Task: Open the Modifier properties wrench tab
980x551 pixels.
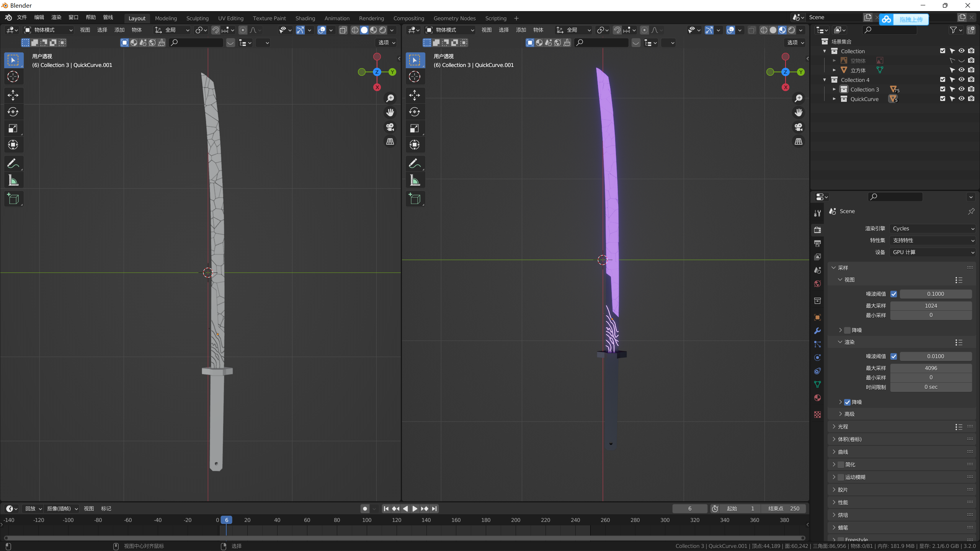Action: point(817,330)
